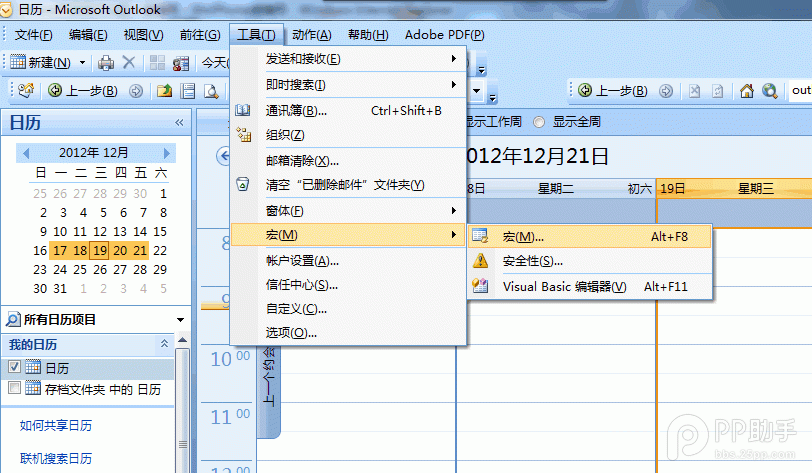Click the delete X toolbar icon
This screenshot has width=812, height=473.
coord(128,63)
